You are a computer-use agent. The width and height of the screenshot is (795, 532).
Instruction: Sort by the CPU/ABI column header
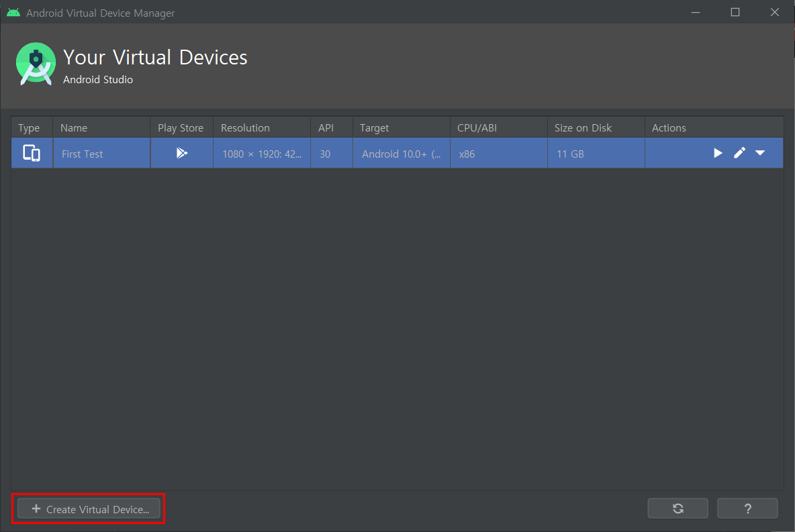[x=498, y=127]
